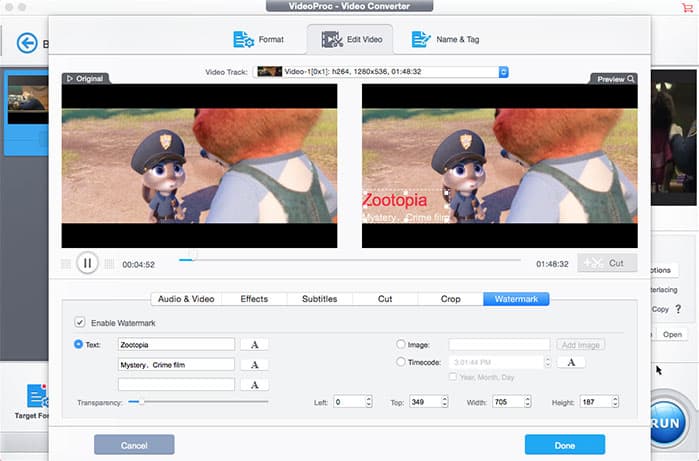Click the Open button in main window
The image size is (699, 461).
[672, 334]
